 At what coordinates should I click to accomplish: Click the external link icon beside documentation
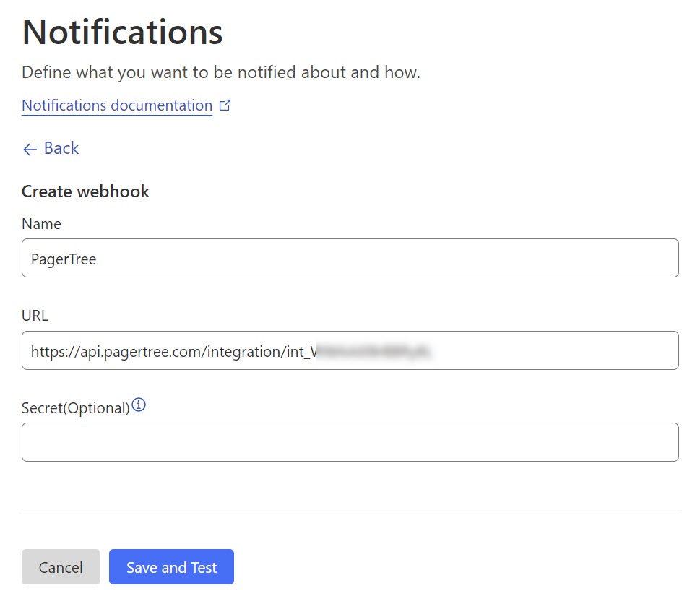point(225,105)
